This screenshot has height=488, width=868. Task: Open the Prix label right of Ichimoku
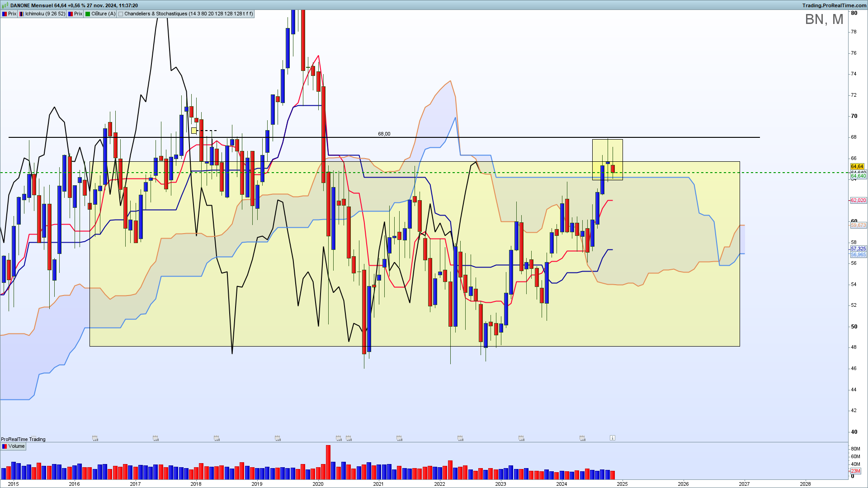[78, 14]
